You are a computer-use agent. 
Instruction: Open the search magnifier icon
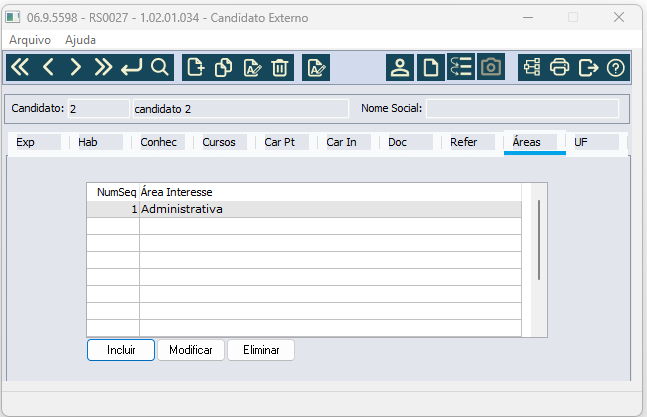[160, 67]
